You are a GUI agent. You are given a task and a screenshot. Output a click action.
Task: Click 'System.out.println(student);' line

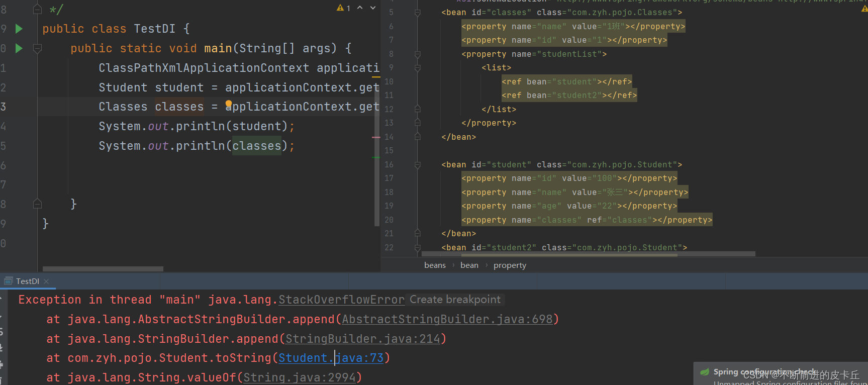point(197,126)
